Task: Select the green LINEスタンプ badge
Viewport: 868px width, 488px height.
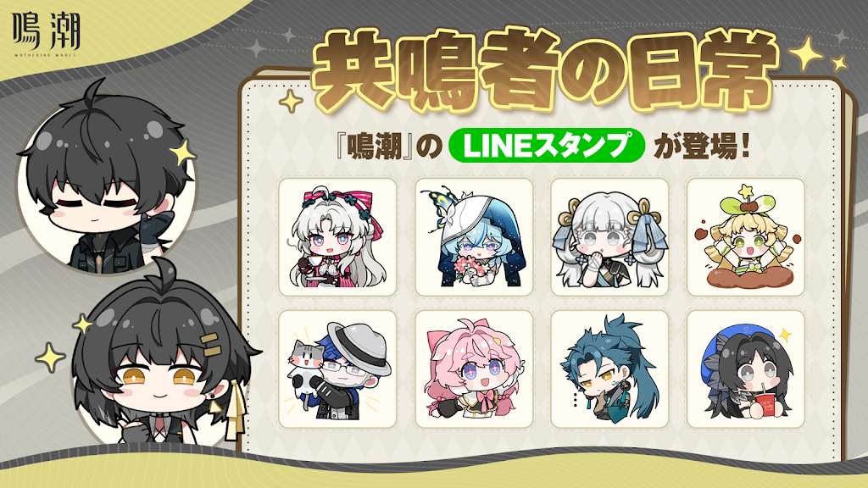Action: tap(547, 146)
